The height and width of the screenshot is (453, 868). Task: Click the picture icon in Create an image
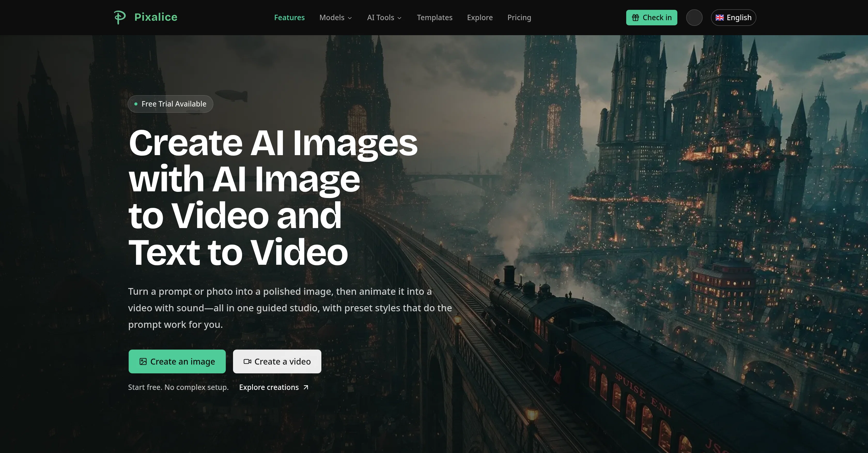(143, 361)
